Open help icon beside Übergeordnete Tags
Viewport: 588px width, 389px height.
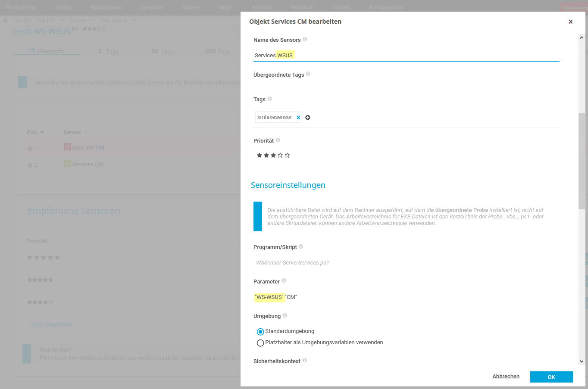click(308, 74)
